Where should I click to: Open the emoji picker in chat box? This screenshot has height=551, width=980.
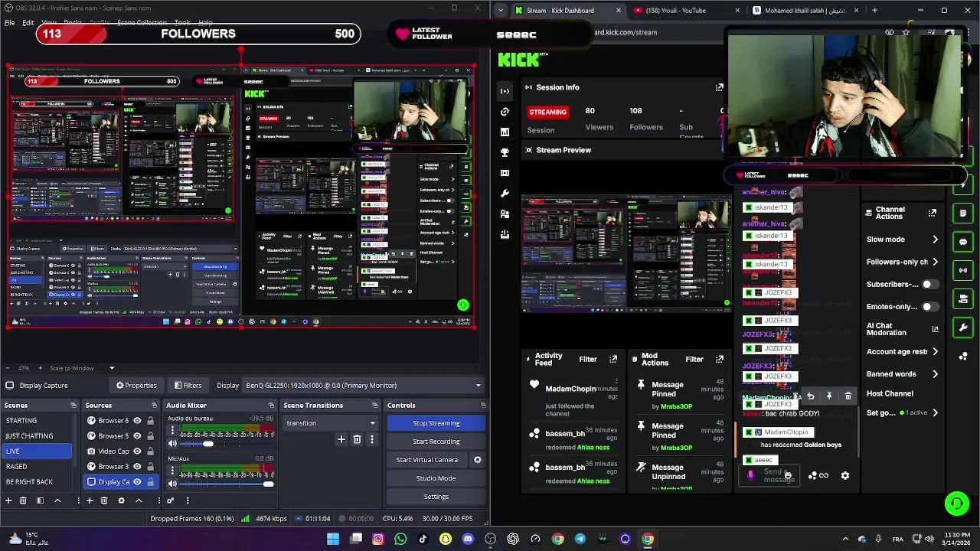coord(788,476)
